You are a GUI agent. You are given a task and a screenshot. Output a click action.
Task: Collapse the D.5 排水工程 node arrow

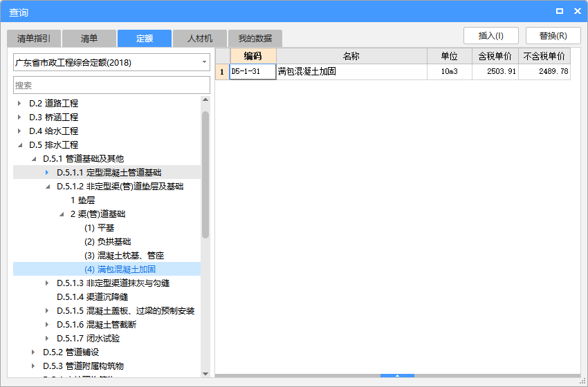pyautogui.click(x=20, y=144)
